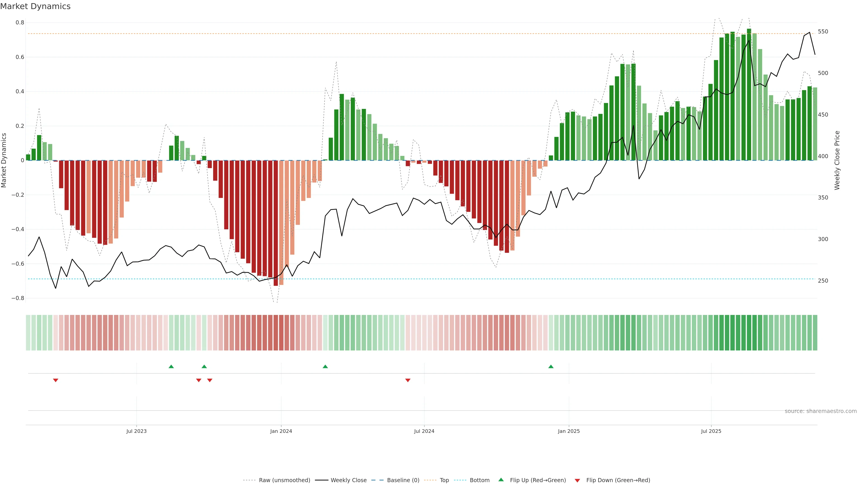Image resolution: width=868 pixels, height=488 pixels.
Task: Click the red flip-down marker near June 2024
Action: 408,380
